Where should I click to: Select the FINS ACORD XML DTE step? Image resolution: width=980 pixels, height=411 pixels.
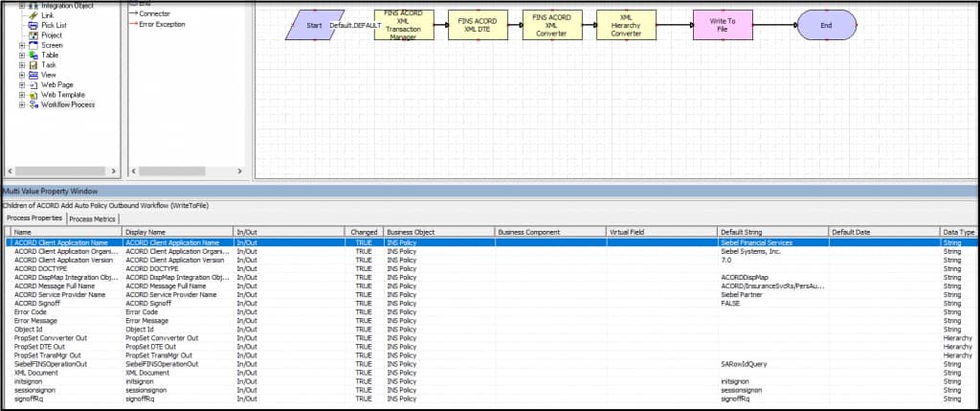click(478, 25)
